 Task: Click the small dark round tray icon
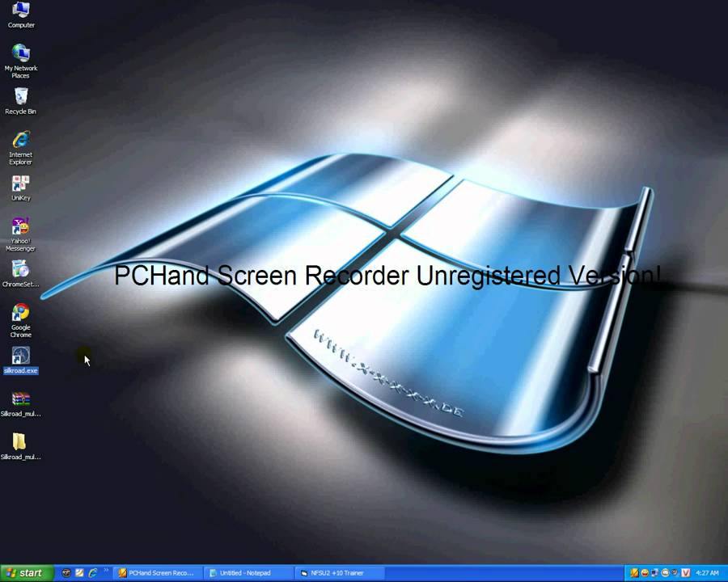point(675,573)
